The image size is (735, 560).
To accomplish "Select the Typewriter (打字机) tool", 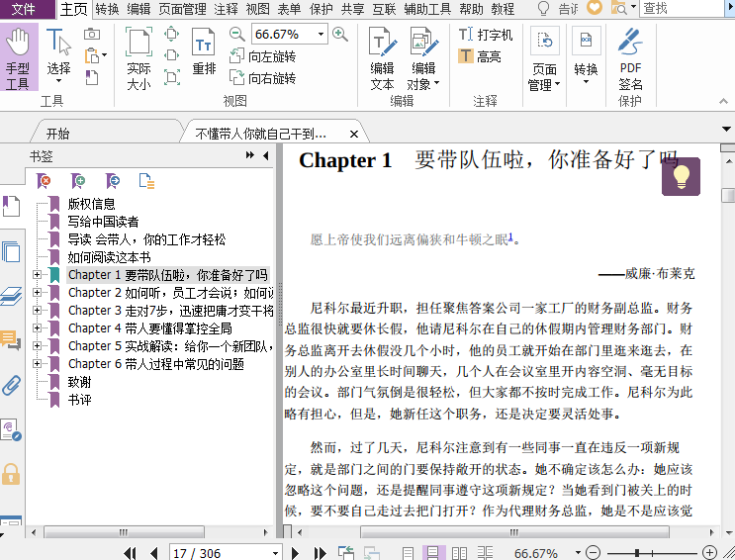I will 486,35.
